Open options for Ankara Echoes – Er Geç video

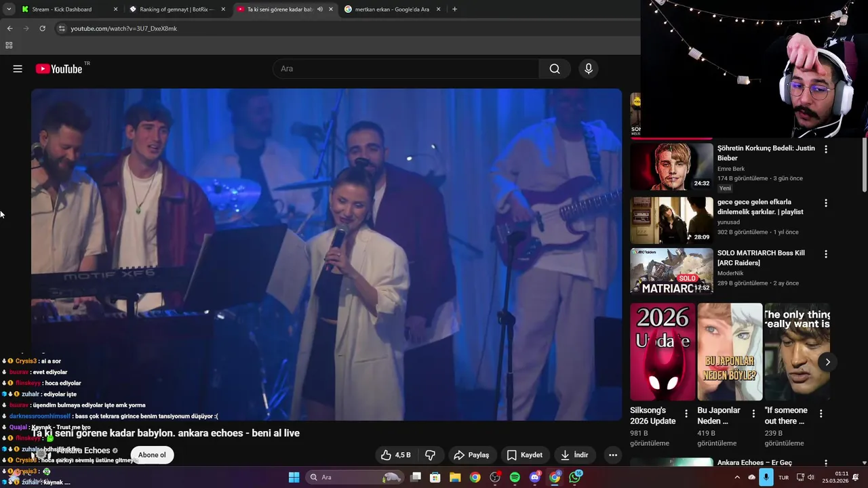point(826,464)
